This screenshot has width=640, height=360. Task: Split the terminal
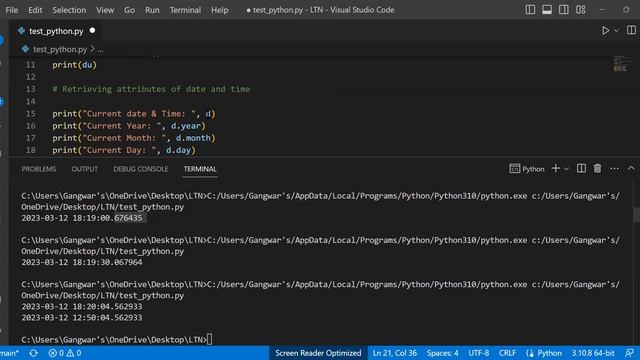[581, 168]
